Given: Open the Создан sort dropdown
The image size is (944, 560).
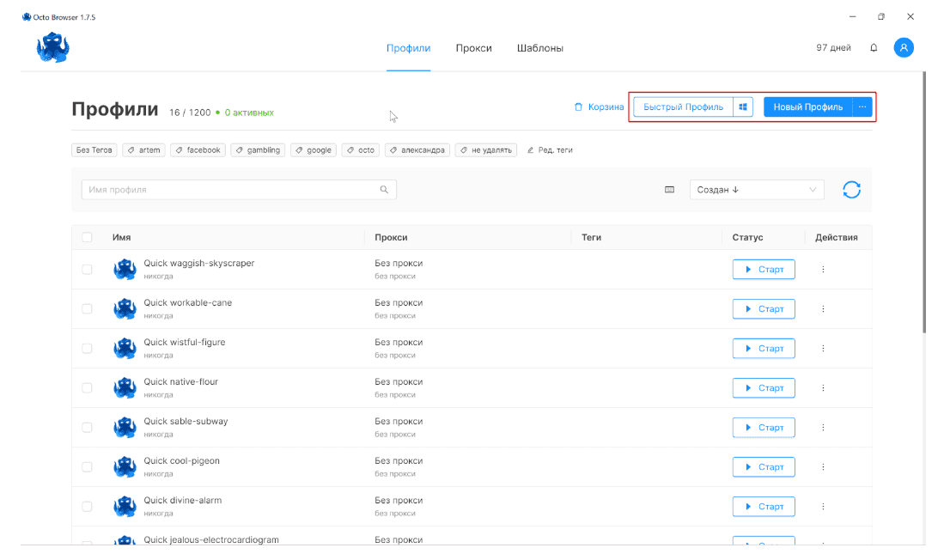Looking at the screenshot, I should pyautogui.click(x=756, y=190).
